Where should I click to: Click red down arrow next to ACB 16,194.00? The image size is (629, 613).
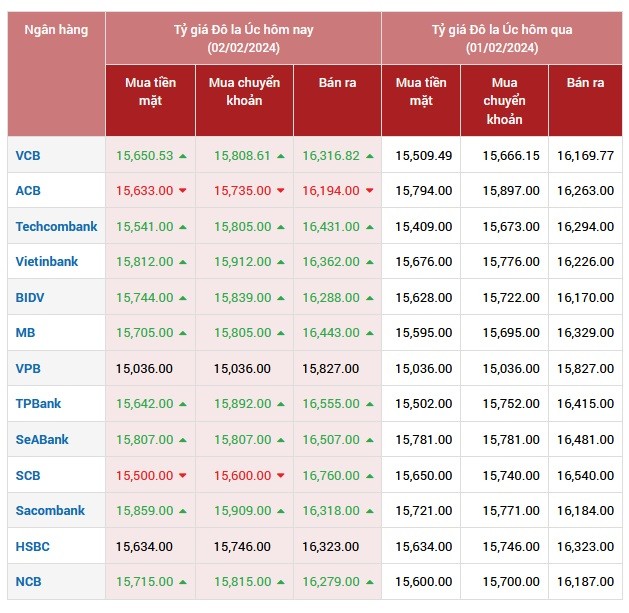click(370, 191)
